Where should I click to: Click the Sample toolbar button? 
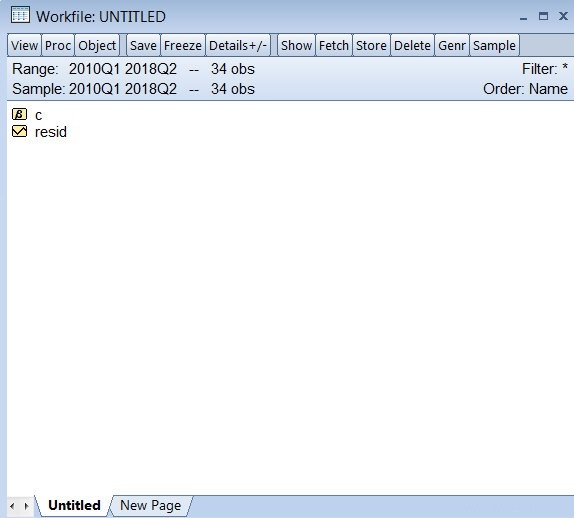[494, 45]
